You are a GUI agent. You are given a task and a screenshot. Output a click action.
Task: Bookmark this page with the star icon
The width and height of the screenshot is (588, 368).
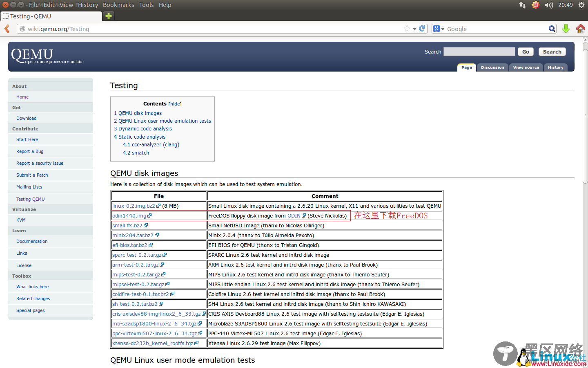click(407, 29)
